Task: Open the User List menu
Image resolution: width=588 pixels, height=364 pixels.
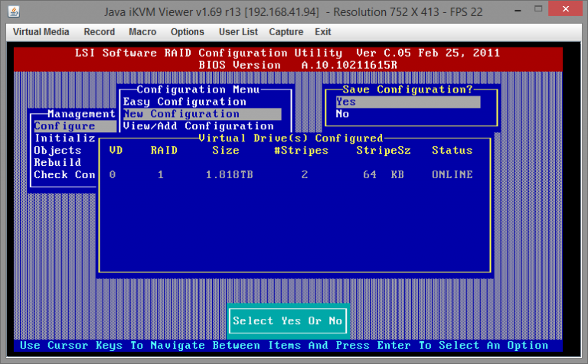Action: click(x=237, y=32)
